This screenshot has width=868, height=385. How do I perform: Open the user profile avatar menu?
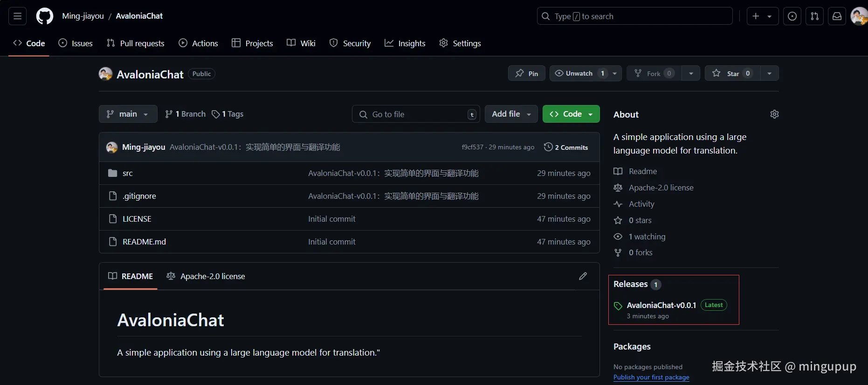pyautogui.click(x=859, y=16)
